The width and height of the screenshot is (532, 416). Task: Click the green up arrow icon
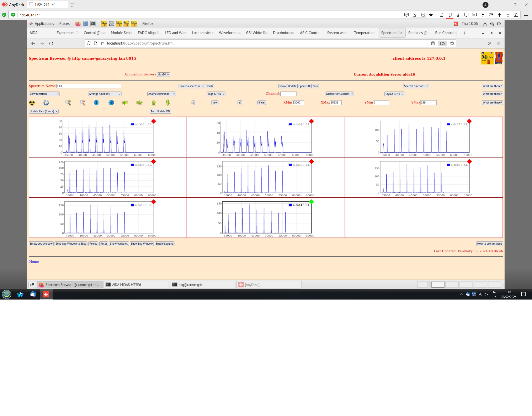point(154,103)
